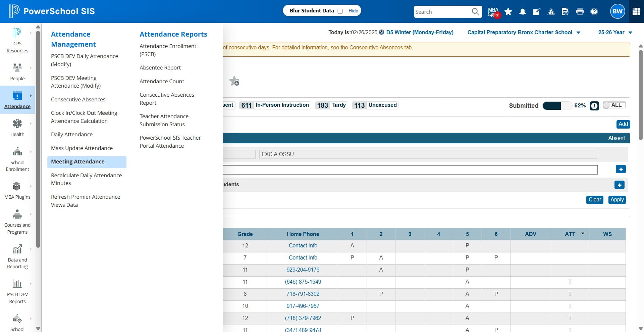Check the Blur Student Data checkbox
The width and height of the screenshot is (644, 332).
(340, 11)
